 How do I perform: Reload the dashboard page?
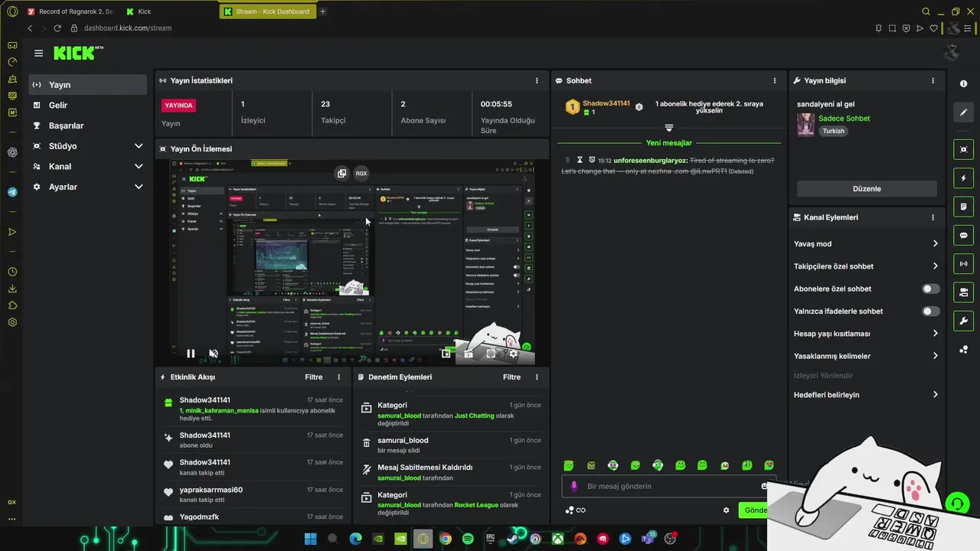pos(57,28)
